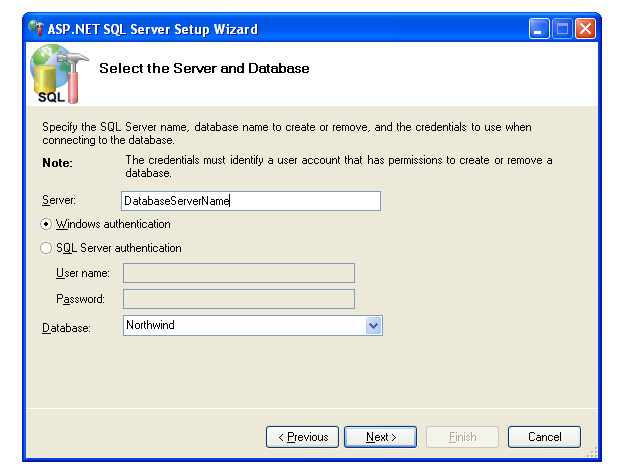Proceed with the Next button
Viewport: 620px width, 473px height.
(x=380, y=437)
